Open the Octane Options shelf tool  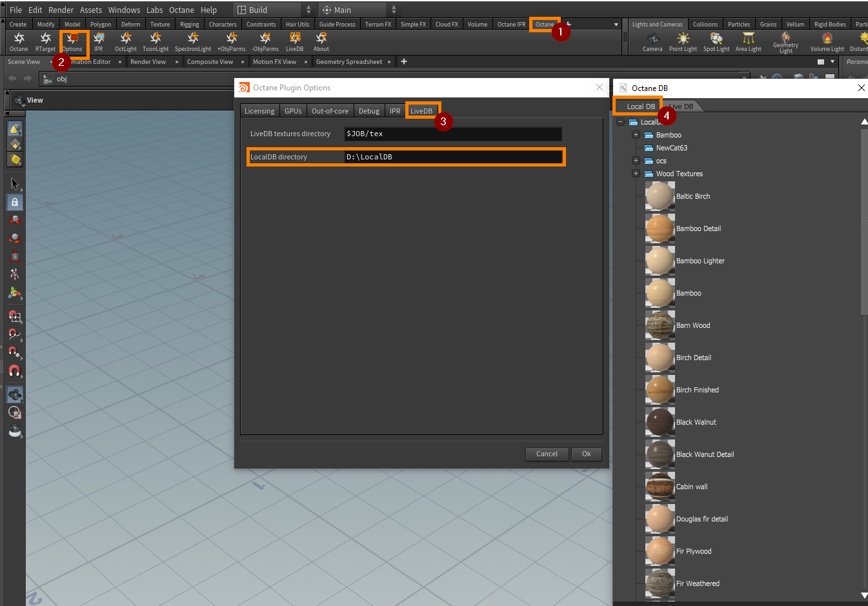[x=72, y=42]
